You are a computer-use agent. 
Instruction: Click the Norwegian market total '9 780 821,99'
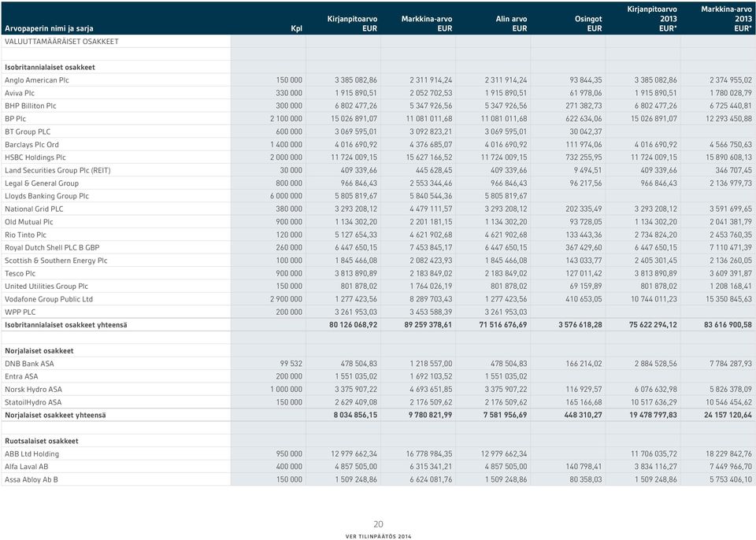pyautogui.click(x=430, y=415)
